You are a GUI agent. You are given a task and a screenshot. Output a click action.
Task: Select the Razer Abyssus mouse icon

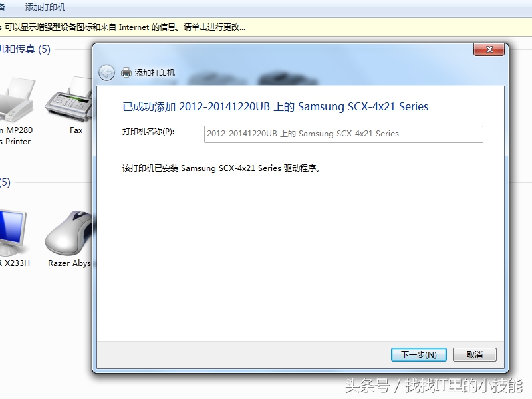(x=69, y=233)
